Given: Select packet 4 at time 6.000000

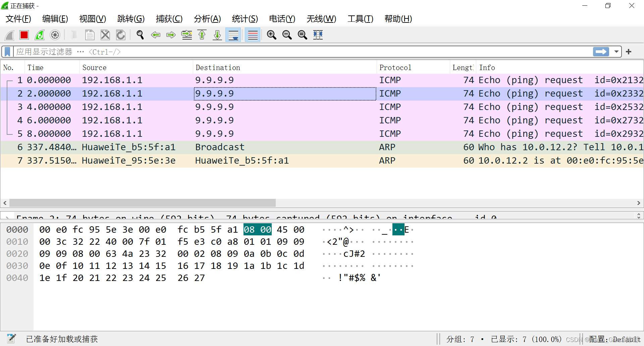Looking at the screenshot, I should point(322,120).
